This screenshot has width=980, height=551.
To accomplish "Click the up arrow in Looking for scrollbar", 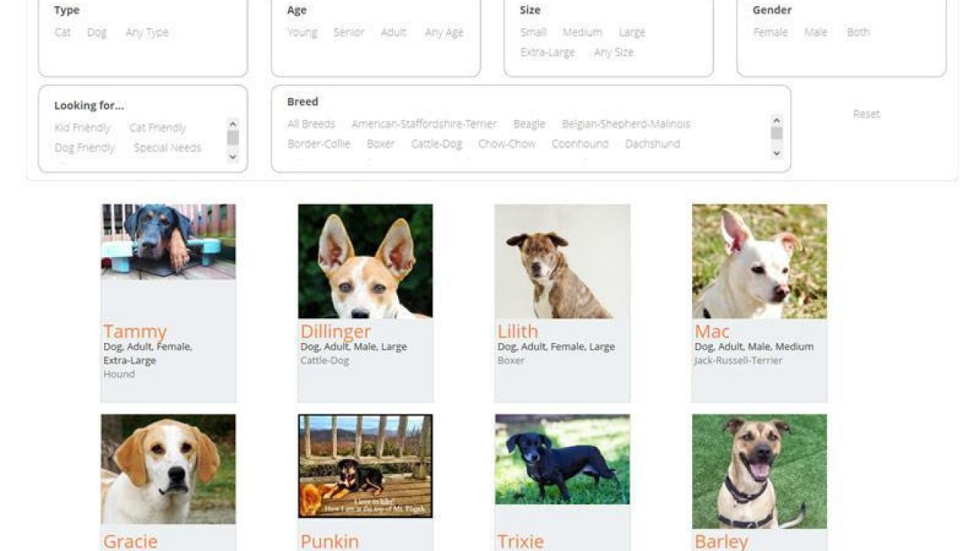I will 234,123.
